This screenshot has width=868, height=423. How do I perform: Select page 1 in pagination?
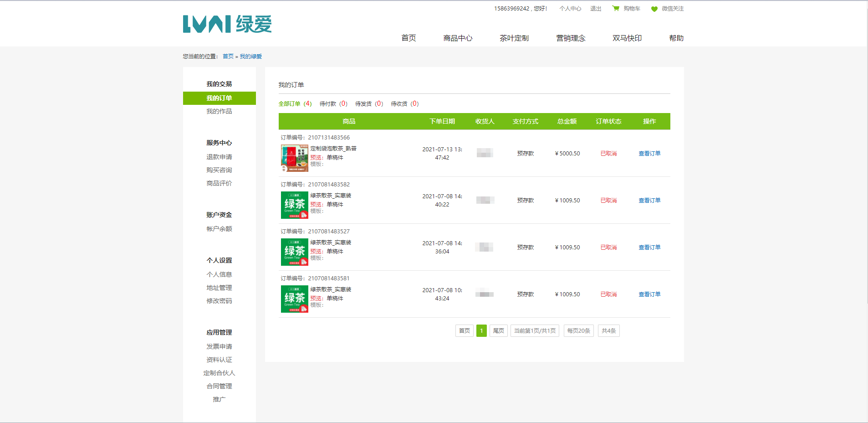(x=481, y=331)
